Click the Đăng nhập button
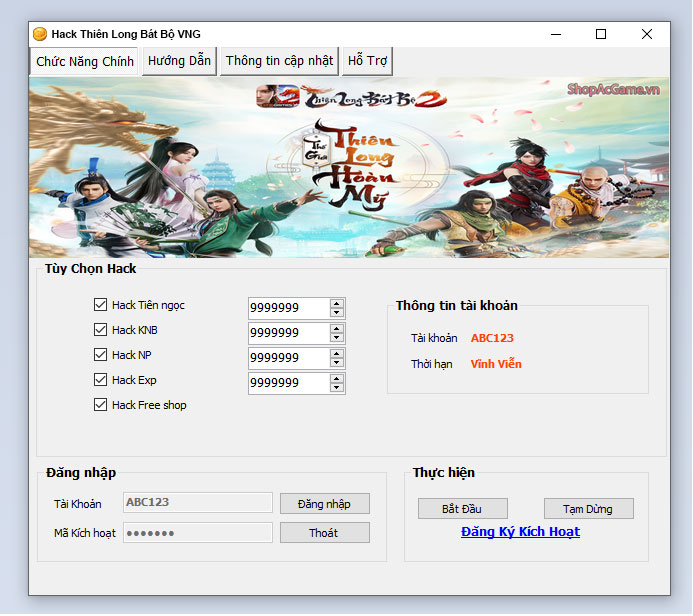The height and width of the screenshot is (616, 693). 324,504
